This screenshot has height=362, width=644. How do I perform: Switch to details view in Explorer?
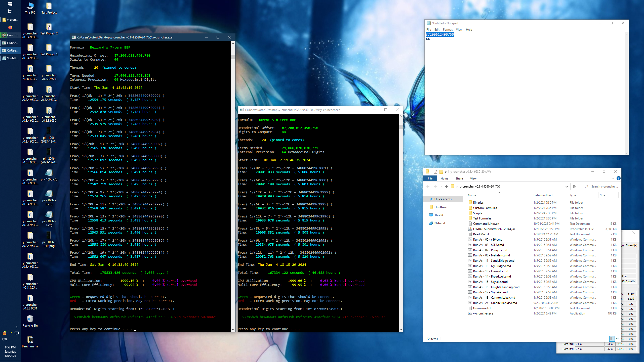(612, 339)
